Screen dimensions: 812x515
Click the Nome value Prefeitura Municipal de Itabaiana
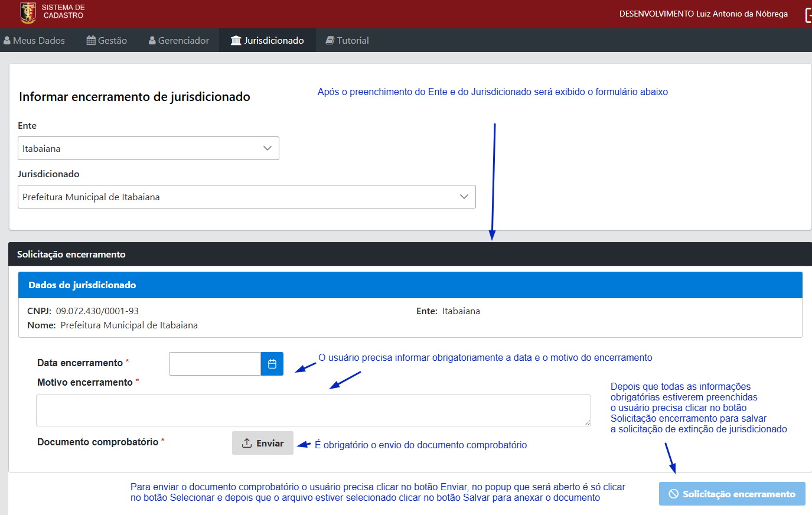[x=129, y=325]
